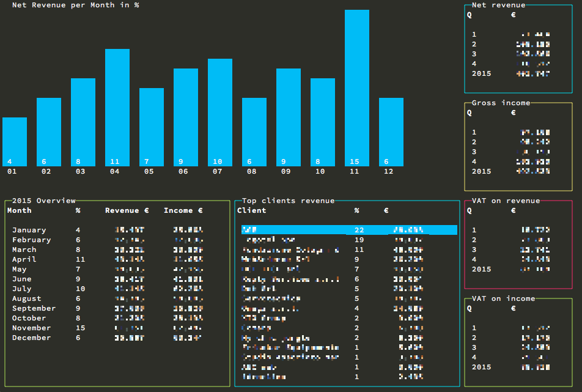Viewport: 582px width, 392px height.
Task: Click the 2015 total row in Net revenue
Action: pyautogui.click(x=510, y=73)
